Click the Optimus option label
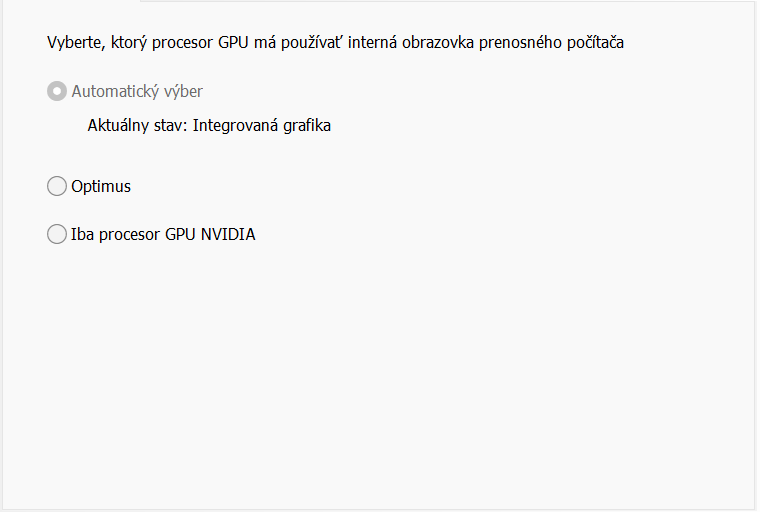This screenshot has height=512, width=760. 101,186
